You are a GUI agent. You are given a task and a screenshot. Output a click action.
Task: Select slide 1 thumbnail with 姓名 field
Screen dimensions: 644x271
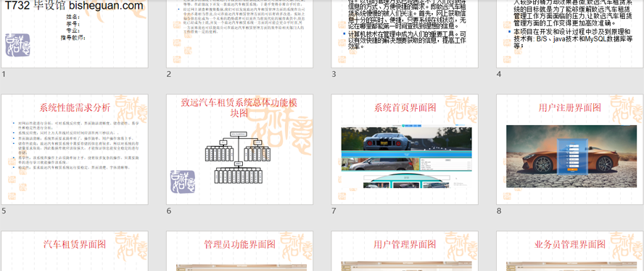pos(75,33)
